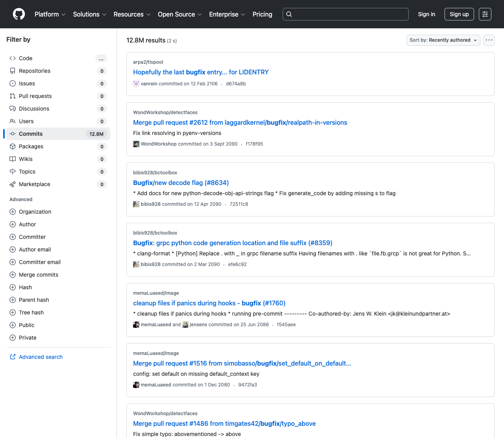Click the memaLuaeed avatar on the 1 Dec 2080 commit

pyautogui.click(x=136, y=385)
